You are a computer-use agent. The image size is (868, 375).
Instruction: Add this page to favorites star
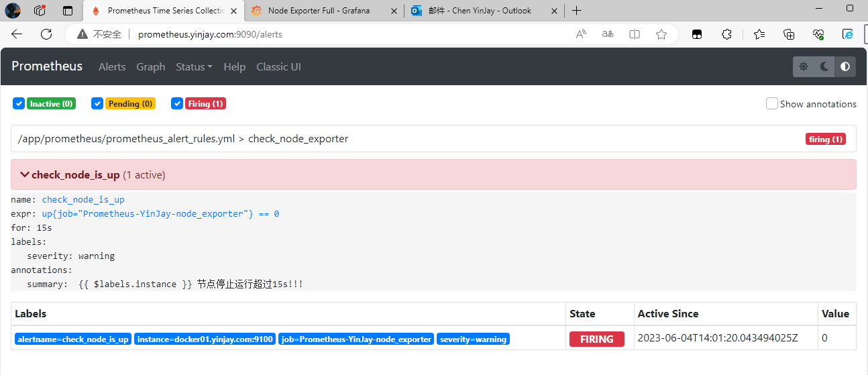point(661,34)
